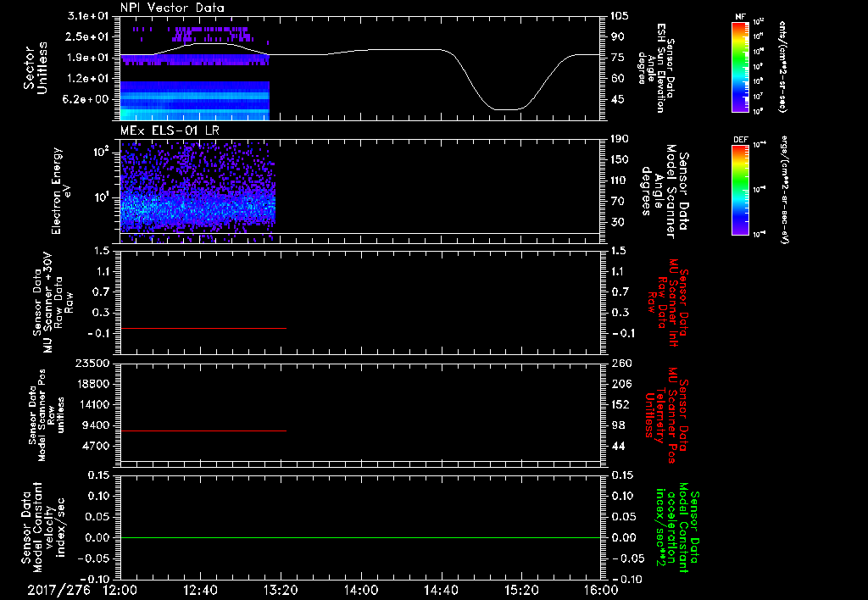Click the NF flux color bar
Screen dimensions: 868x600
pyautogui.click(x=740, y=67)
